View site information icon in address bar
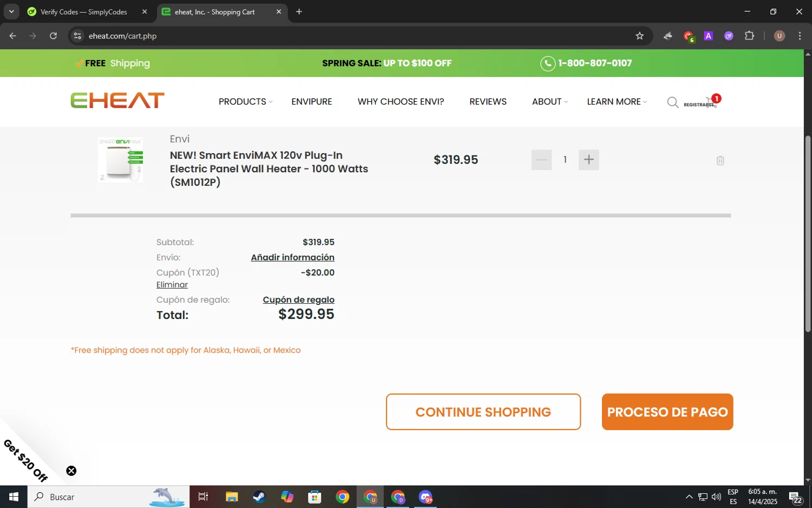This screenshot has height=508, width=812. coord(77,36)
